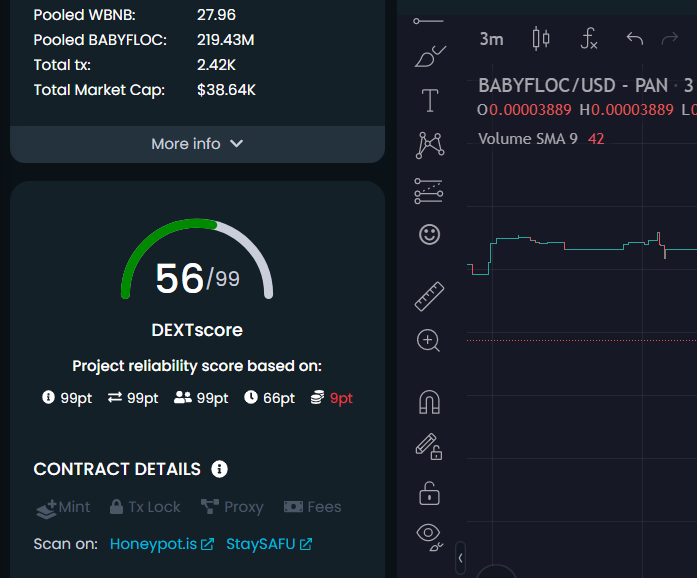This screenshot has width=697, height=578.
Task: Open the Contract Details info icon
Action: point(219,469)
